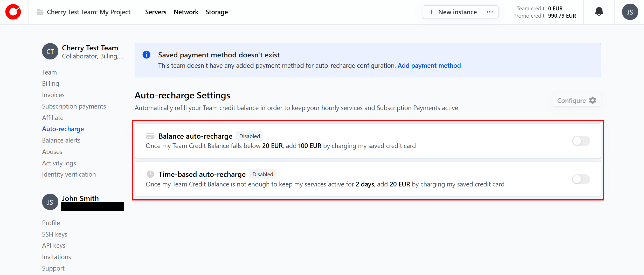Follow the Add payment method link

tap(429, 65)
